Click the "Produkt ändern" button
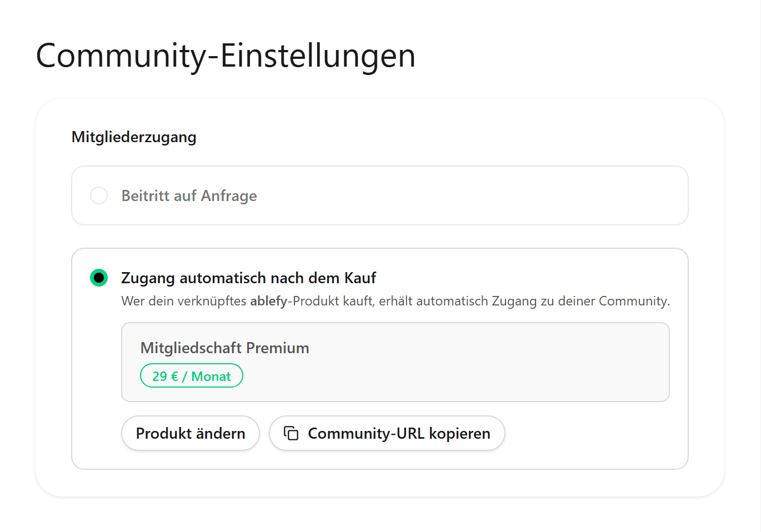The image size is (761, 532). (x=191, y=433)
